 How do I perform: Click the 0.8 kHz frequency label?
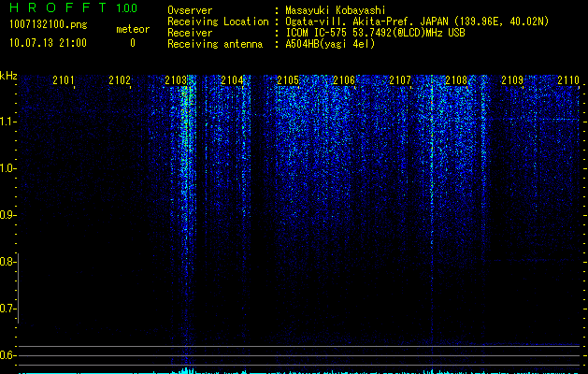tap(7, 262)
